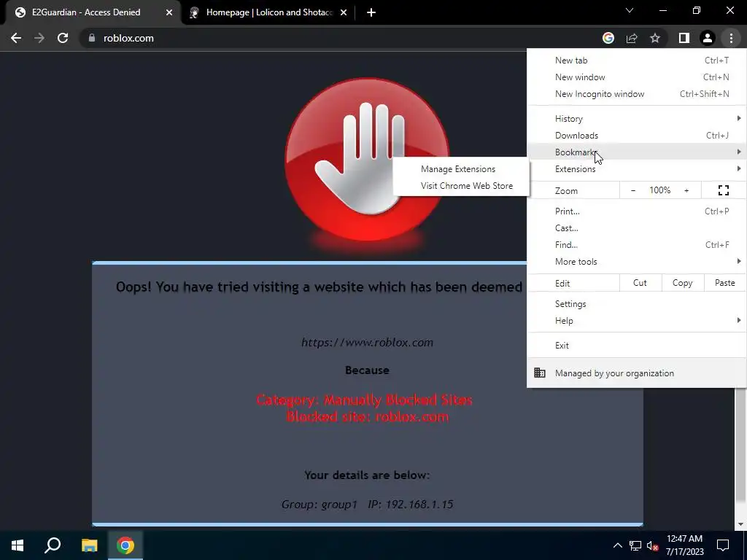Open the Windows Start menu
This screenshot has height=560, width=747.
point(18,545)
